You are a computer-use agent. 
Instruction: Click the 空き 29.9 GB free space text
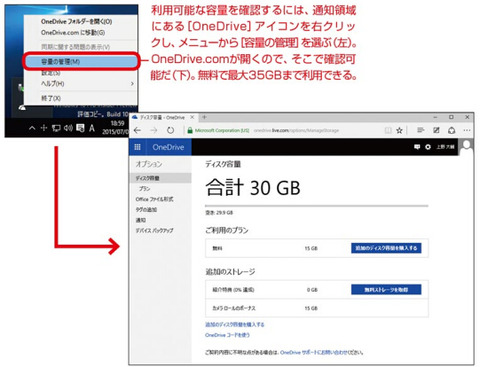219,213
